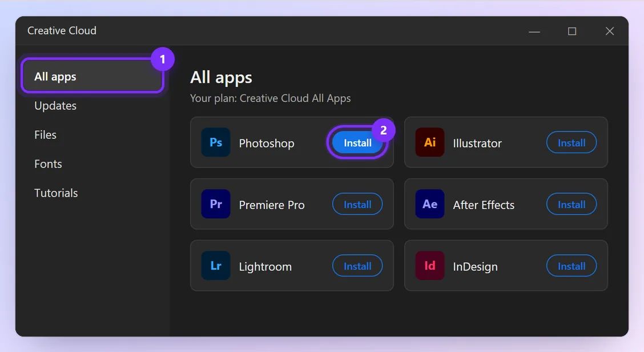644x352 pixels.
Task: Click the Lightroom Lr app icon
Action: point(216,266)
